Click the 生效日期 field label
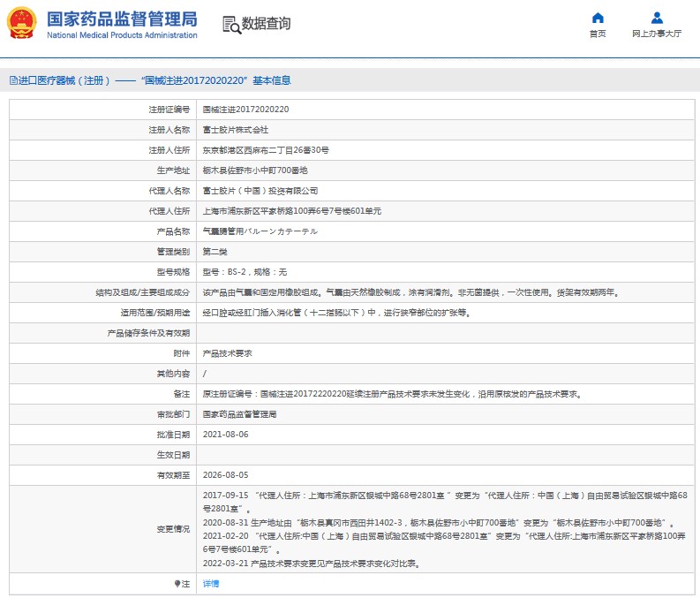 pos(173,455)
